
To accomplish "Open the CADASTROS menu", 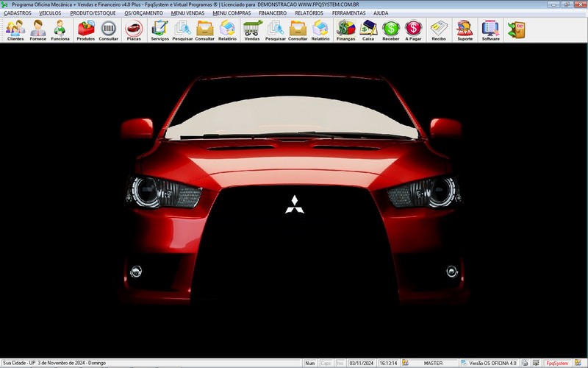I will click(x=18, y=13).
